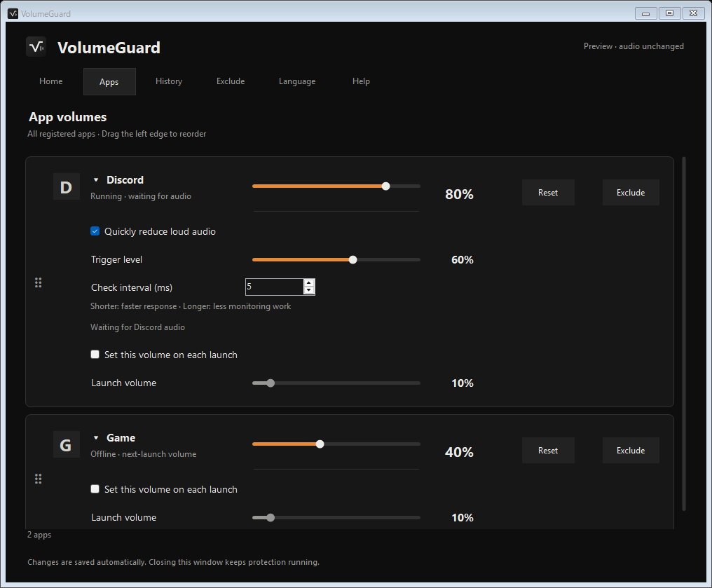Enable Game Set this volume on each launch
Viewport: 712px width, 588px height.
tap(95, 488)
